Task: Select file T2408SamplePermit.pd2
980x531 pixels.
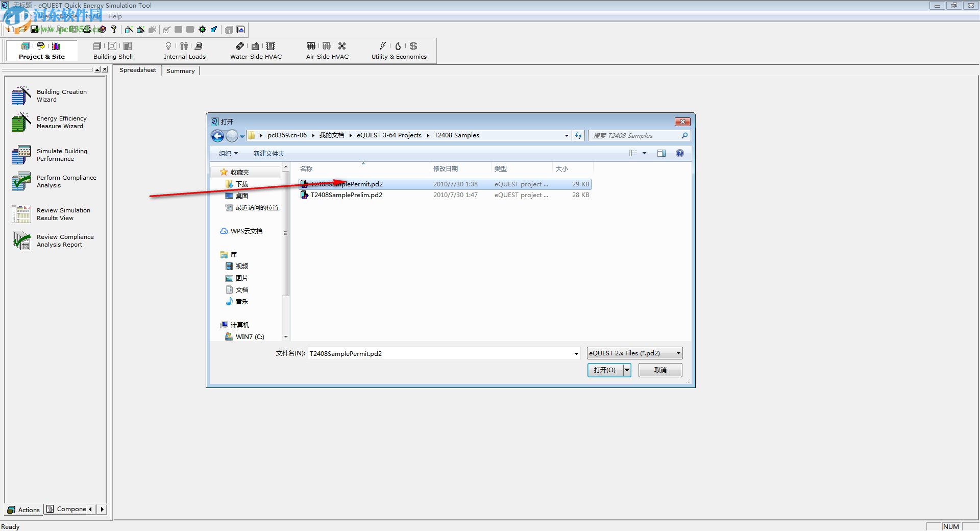Action: pyautogui.click(x=445, y=184)
